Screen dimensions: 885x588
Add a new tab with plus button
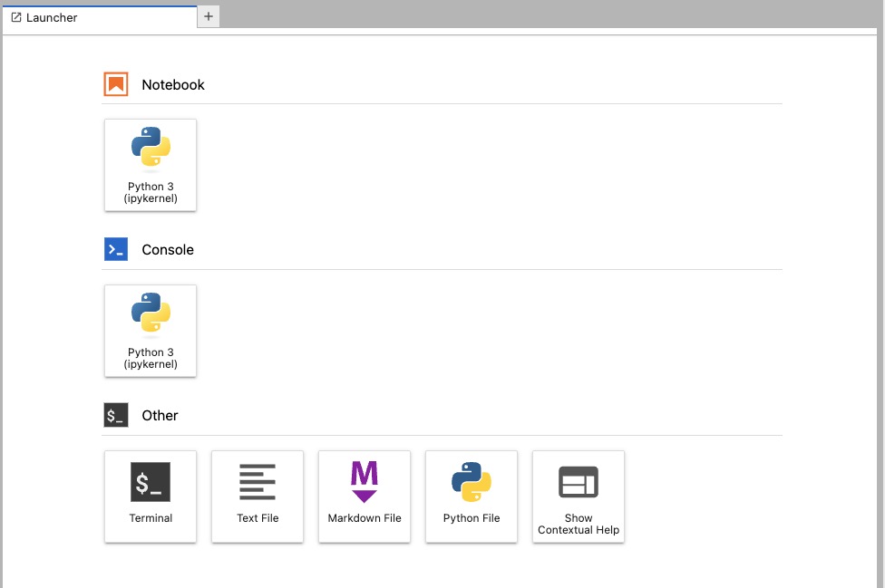[209, 16]
